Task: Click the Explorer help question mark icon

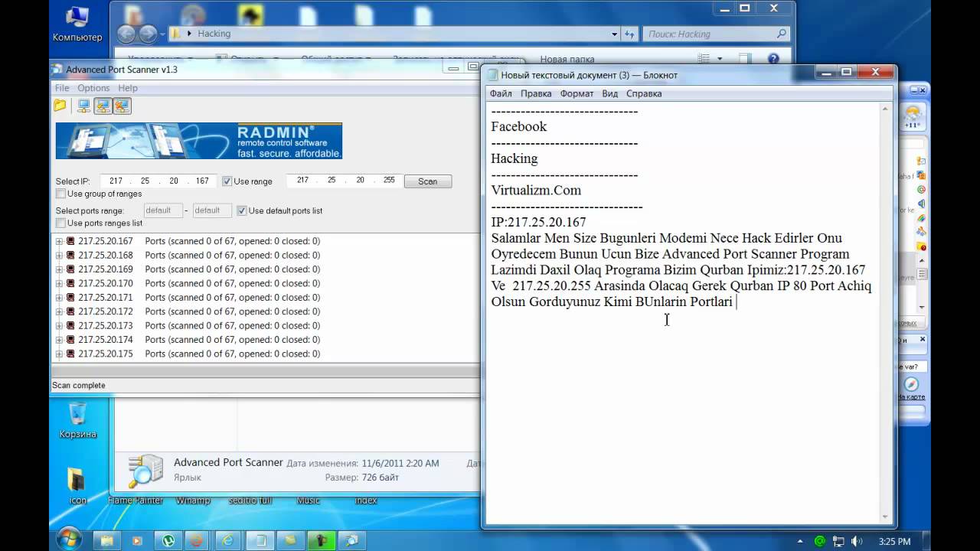Action: point(773,58)
